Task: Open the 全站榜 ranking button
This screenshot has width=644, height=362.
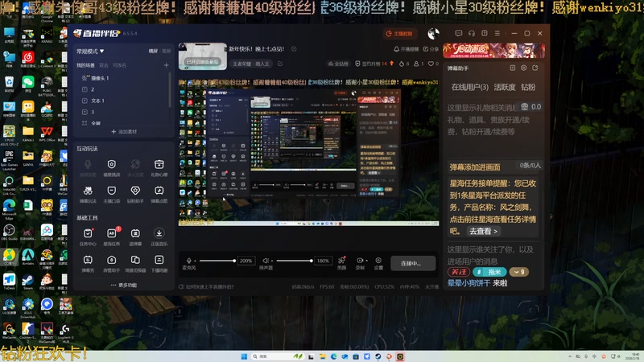Action: coord(338,64)
